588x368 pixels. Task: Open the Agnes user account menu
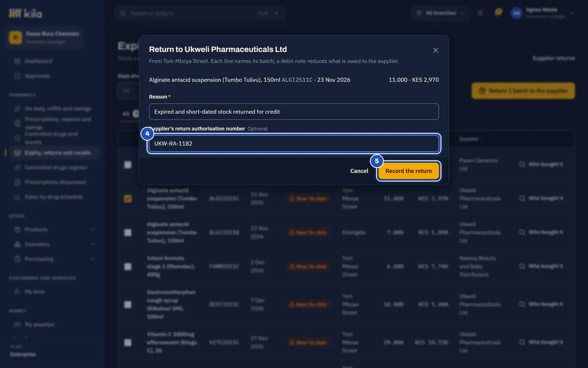tap(543, 13)
